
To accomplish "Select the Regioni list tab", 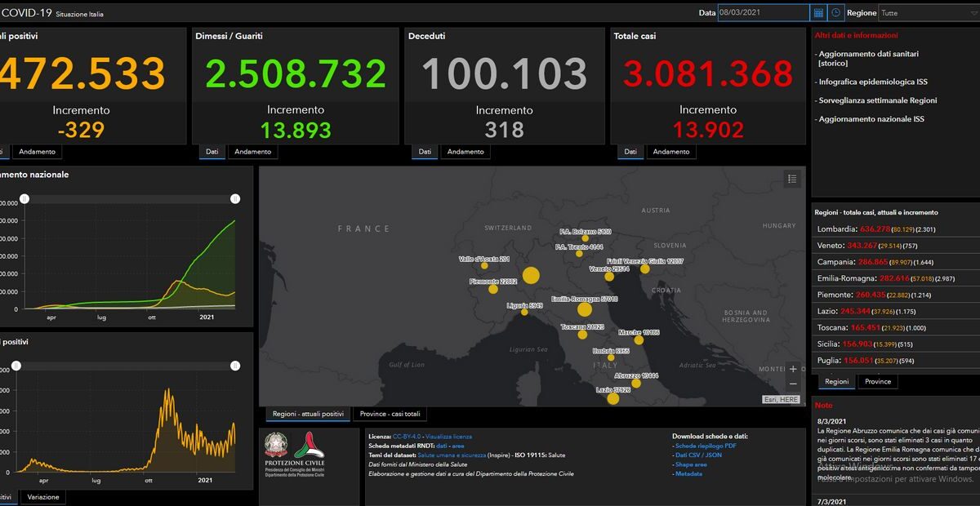I will coord(836,381).
